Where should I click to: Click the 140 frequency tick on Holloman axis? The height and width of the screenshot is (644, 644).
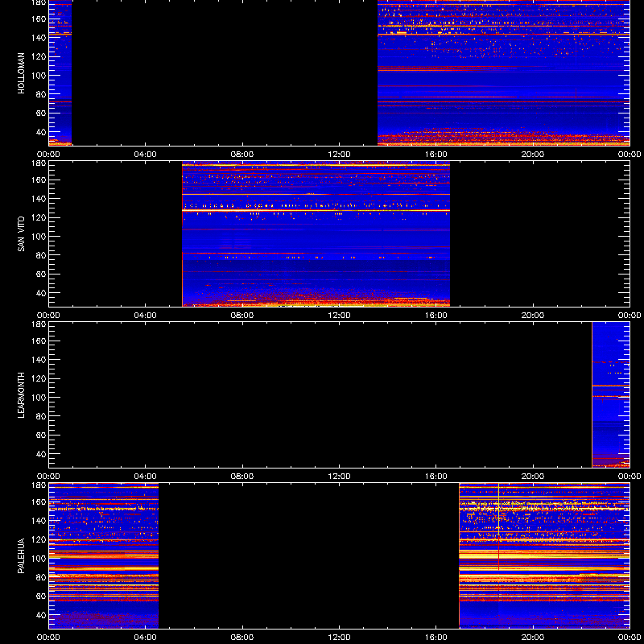click(40, 37)
